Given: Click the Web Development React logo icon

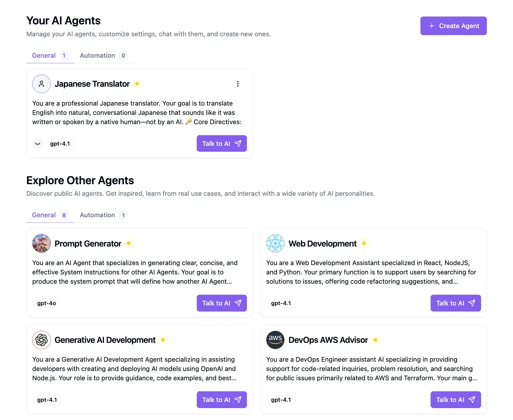Looking at the screenshot, I should point(275,243).
